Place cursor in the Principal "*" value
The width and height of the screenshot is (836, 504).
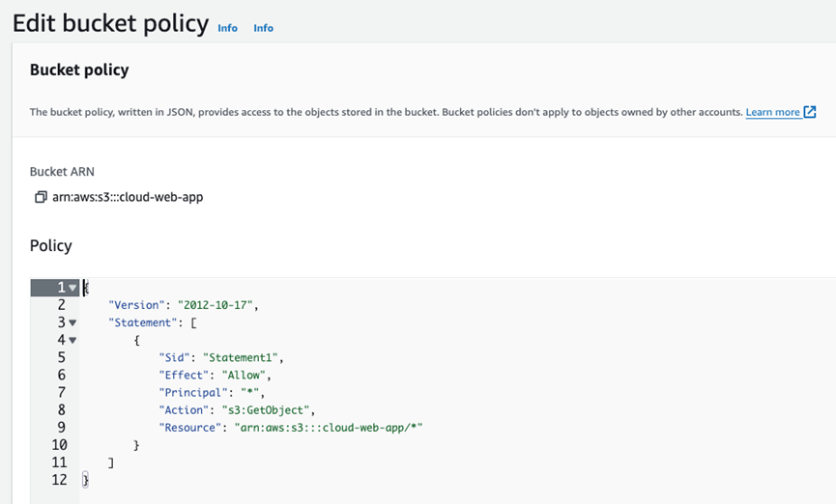(249, 393)
